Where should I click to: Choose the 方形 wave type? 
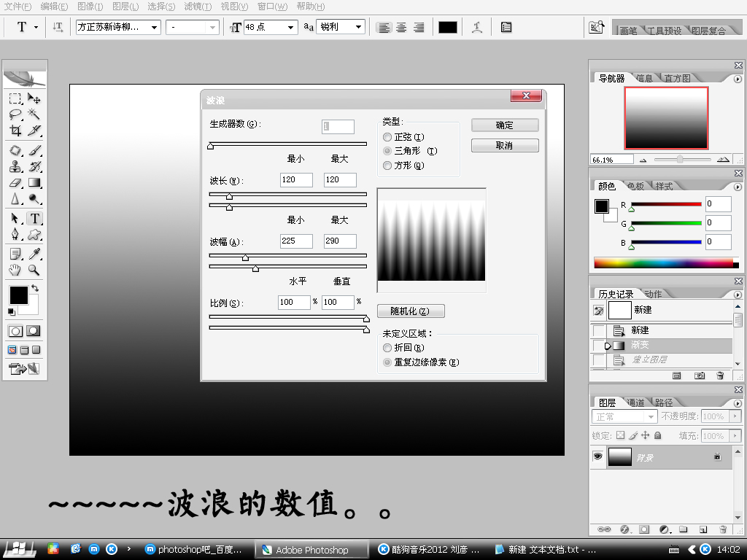[387, 166]
